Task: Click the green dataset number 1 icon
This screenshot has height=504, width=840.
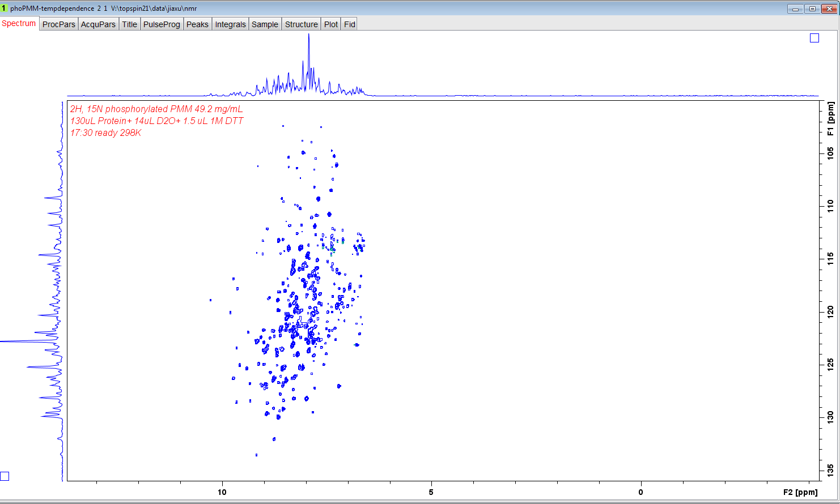Action: 3,8
